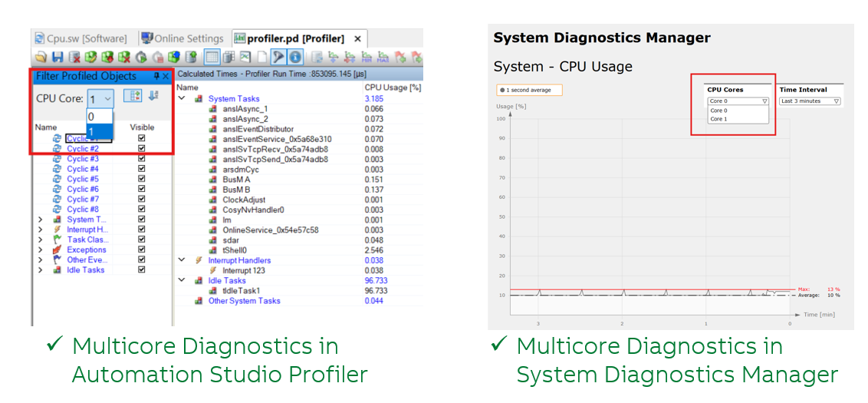Collapse the Interrupt Handlers group in results
868x403 pixels.
tap(182, 260)
